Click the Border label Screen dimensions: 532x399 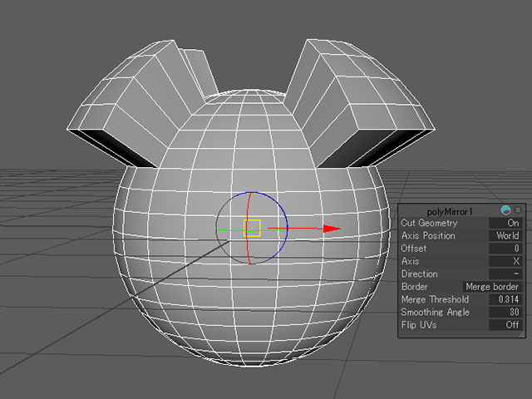pos(414,287)
